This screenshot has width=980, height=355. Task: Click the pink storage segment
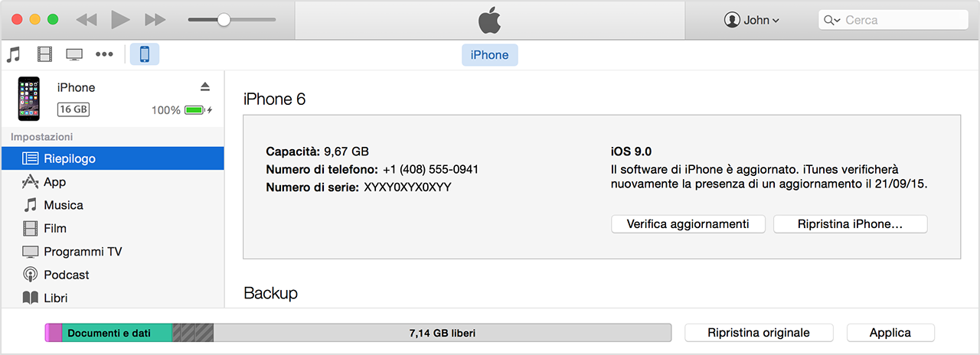pos(54,333)
